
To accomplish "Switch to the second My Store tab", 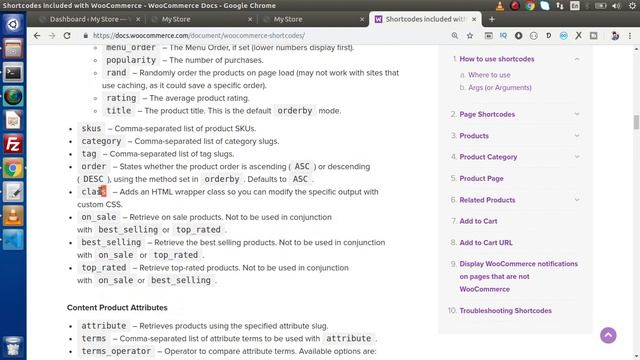I will tap(200, 19).
